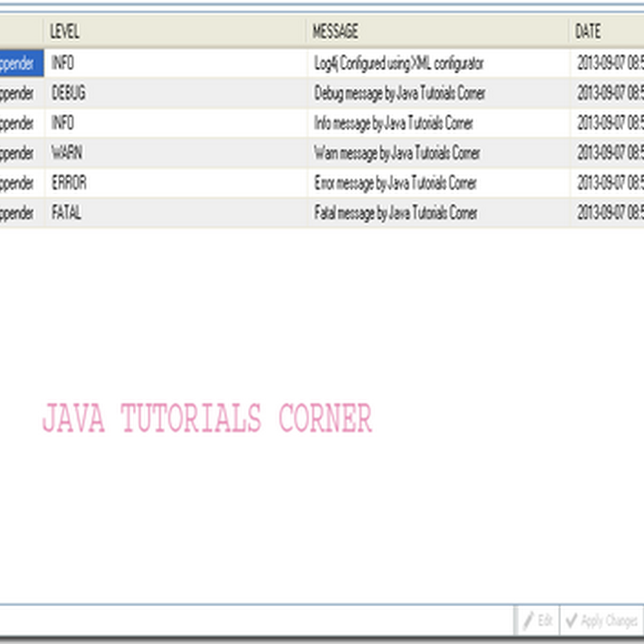Click the Edit button with pencil icon
Image resolution: width=644 pixels, height=644 pixels.
(537, 620)
